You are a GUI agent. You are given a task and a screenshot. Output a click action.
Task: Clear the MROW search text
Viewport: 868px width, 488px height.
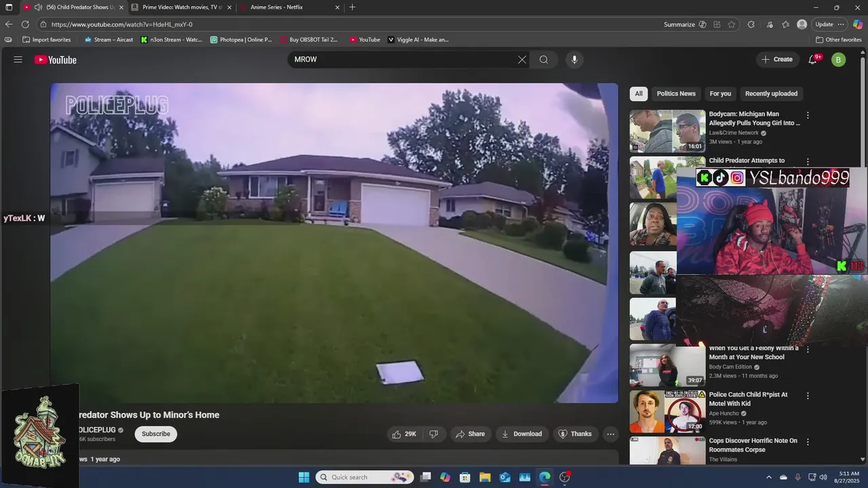[x=522, y=60]
